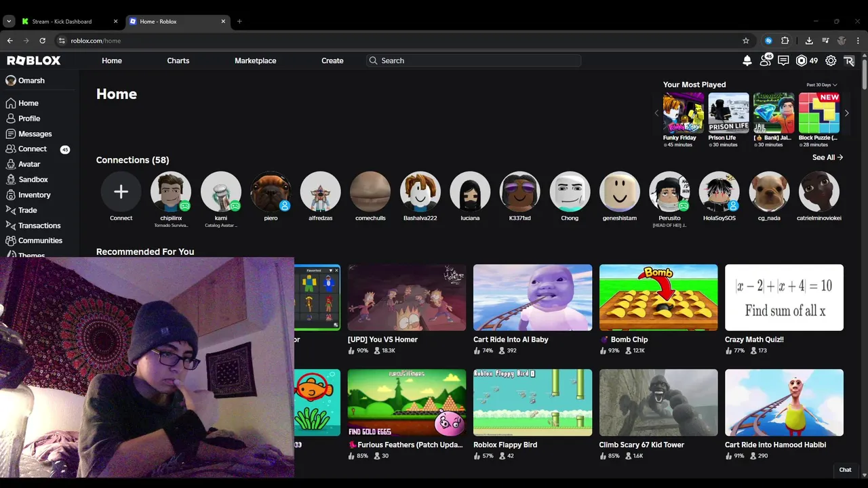Open the Roblox settings gear icon

(x=831, y=60)
